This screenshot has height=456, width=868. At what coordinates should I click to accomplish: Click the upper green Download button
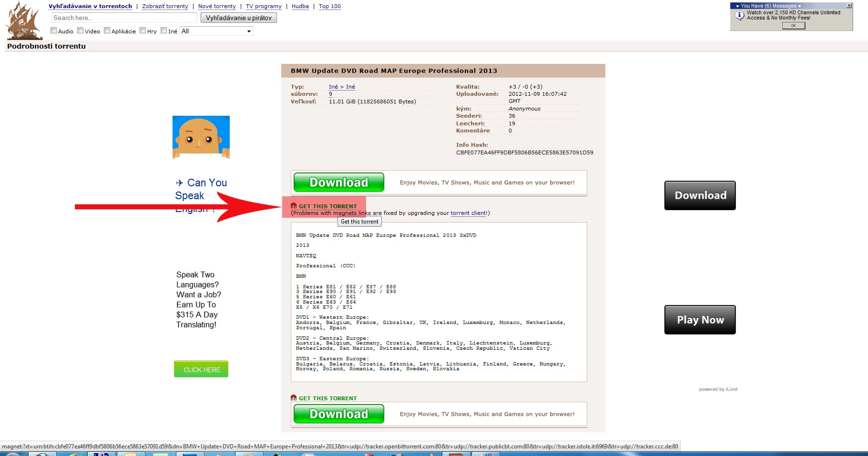pos(338,182)
